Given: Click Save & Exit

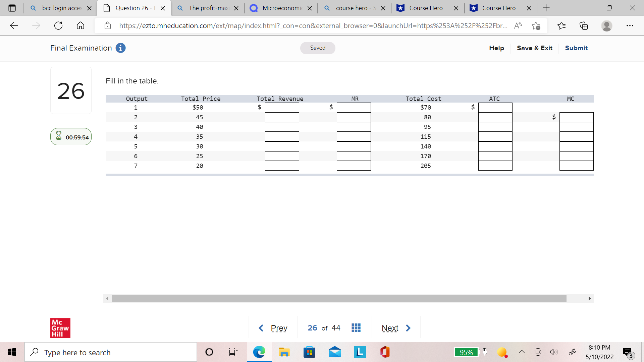Looking at the screenshot, I should [x=534, y=48].
